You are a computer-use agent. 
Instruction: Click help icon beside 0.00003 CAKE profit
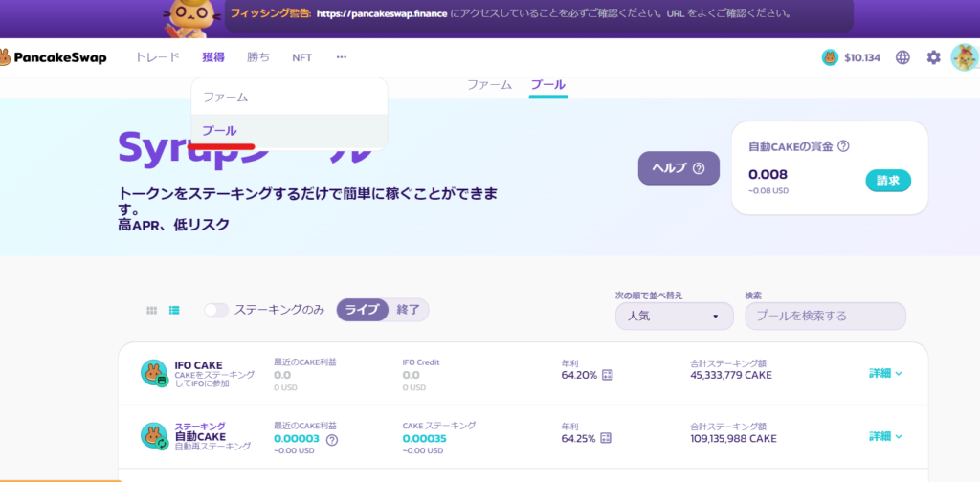(332, 440)
